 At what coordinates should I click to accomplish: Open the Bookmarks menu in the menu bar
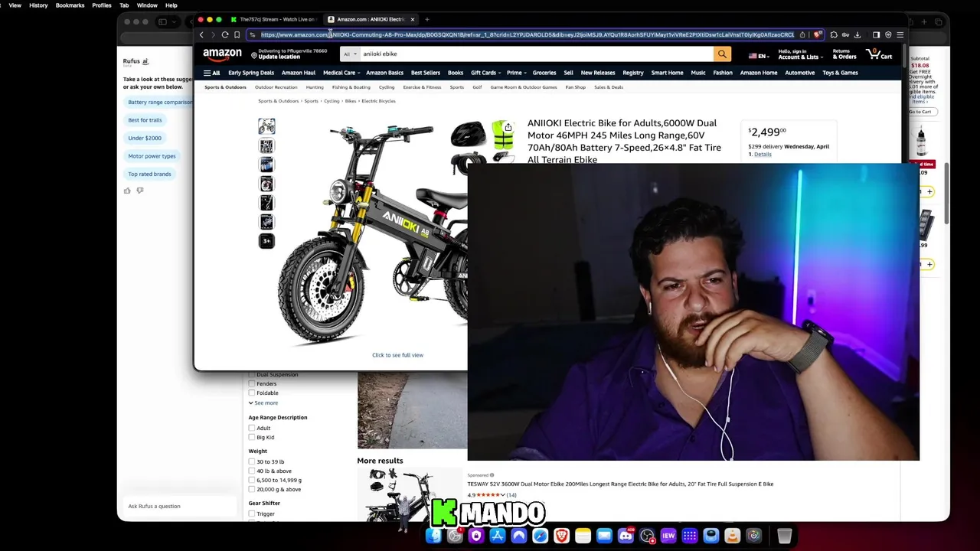tap(70, 5)
